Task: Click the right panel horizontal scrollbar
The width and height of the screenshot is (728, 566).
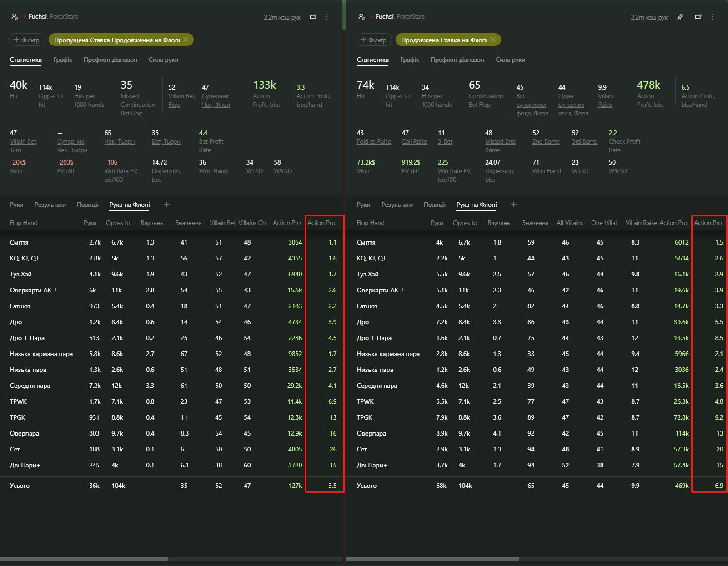Action: (432, 559)
